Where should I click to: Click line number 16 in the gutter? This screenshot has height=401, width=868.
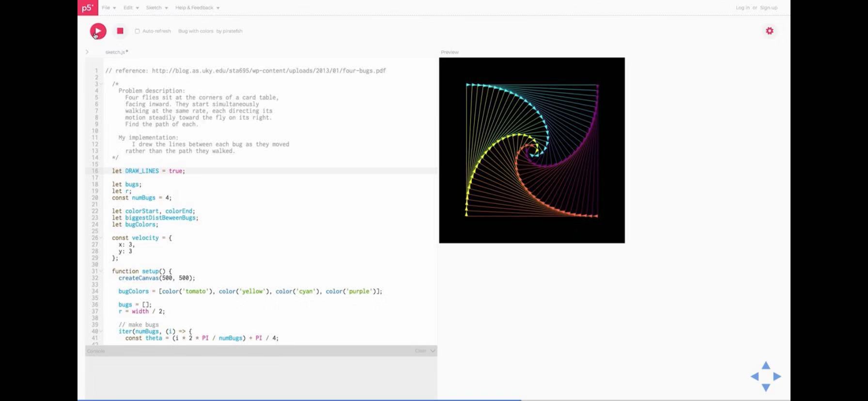pos(95,171)
